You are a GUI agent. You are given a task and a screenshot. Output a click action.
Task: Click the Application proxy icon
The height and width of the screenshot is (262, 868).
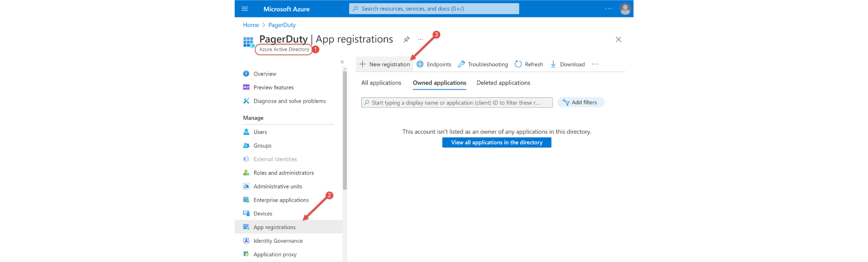tap(246, 254)
